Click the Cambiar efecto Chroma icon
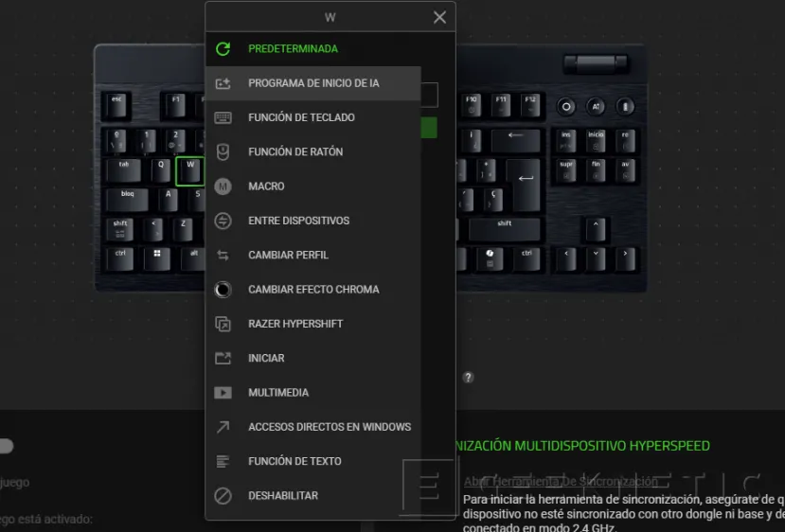The image size is (785, 532). click(x=223, y=290)
